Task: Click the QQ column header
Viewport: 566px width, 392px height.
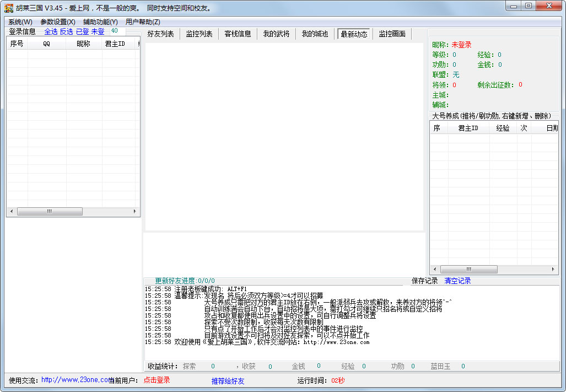Action: coord(46,44)
